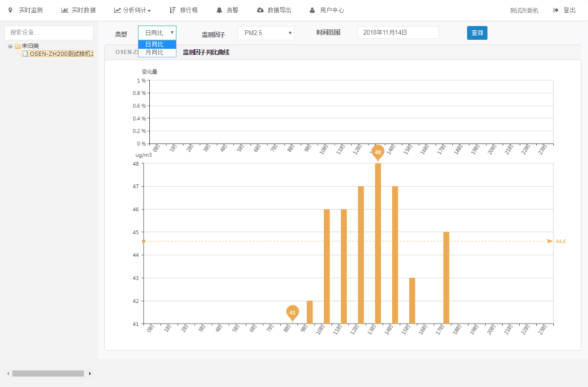Click the max value 48 chart marker
Image resolution: width=588 pixels, height=387 pixels.
point(378,152)
